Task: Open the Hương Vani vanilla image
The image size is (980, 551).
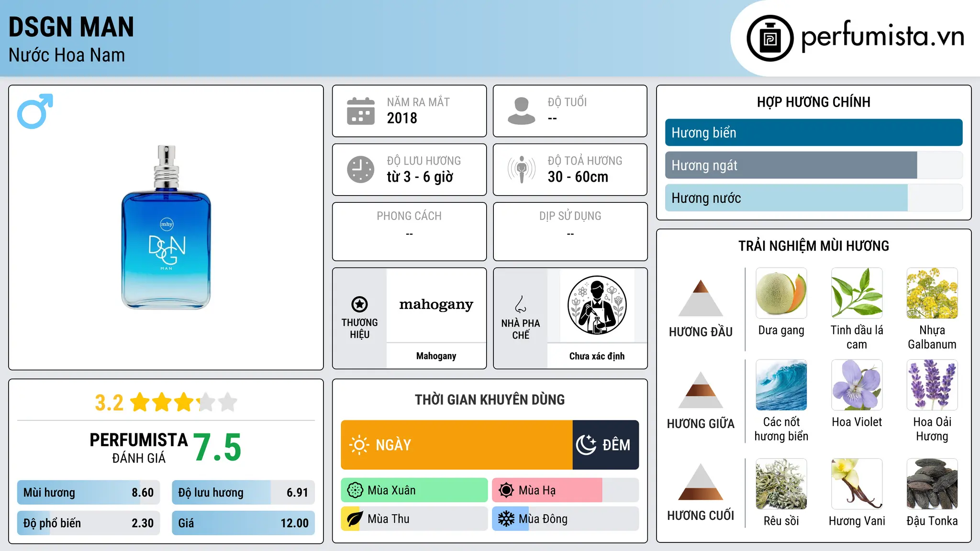Action: coord(857,484)
